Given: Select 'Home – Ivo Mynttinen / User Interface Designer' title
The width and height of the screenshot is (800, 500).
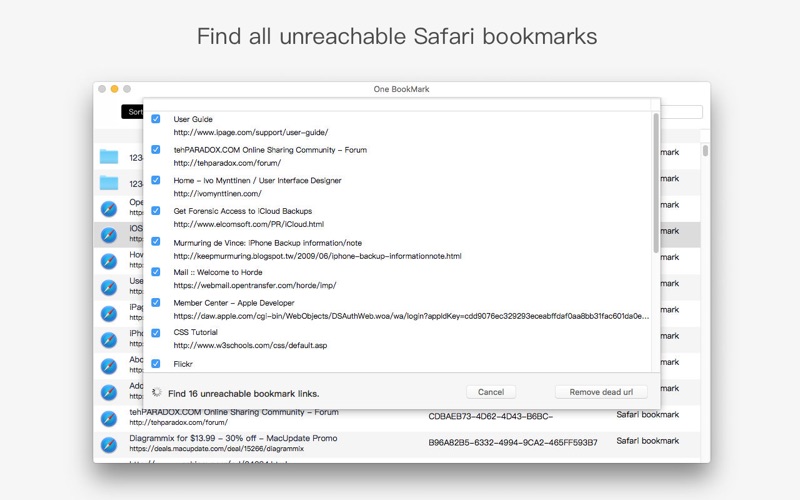Looking at the screenshot, I should pyautogui.click(x=257, y=180).
